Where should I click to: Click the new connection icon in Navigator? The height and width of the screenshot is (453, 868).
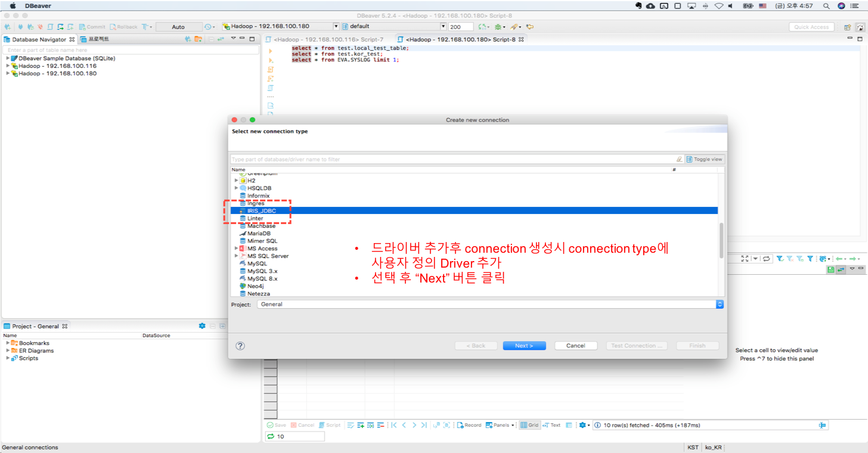(x=188, y=39)
